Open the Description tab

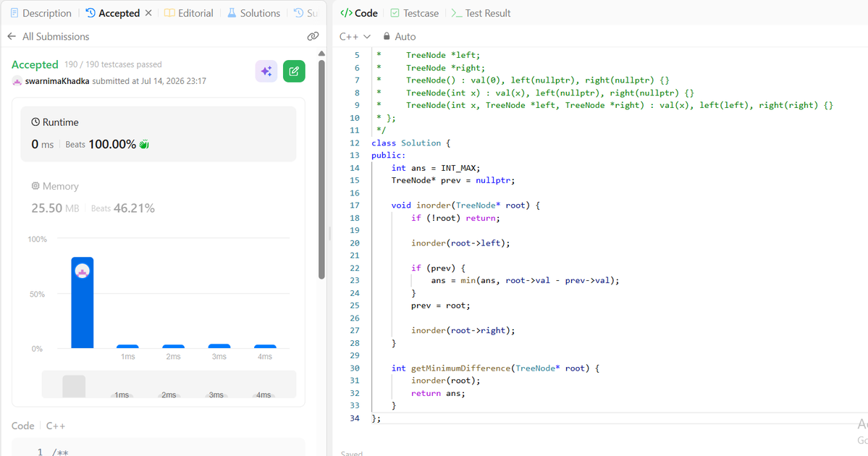pos(41,13)
